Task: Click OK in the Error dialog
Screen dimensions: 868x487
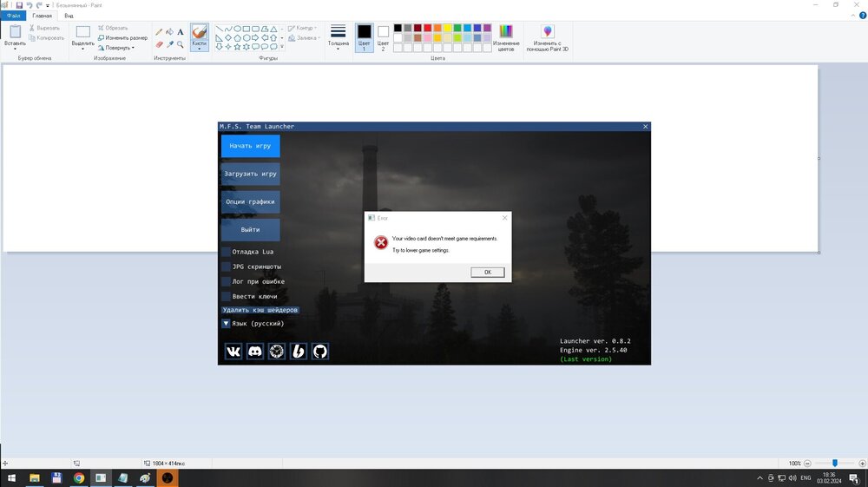Action: (x=488, y=273)
